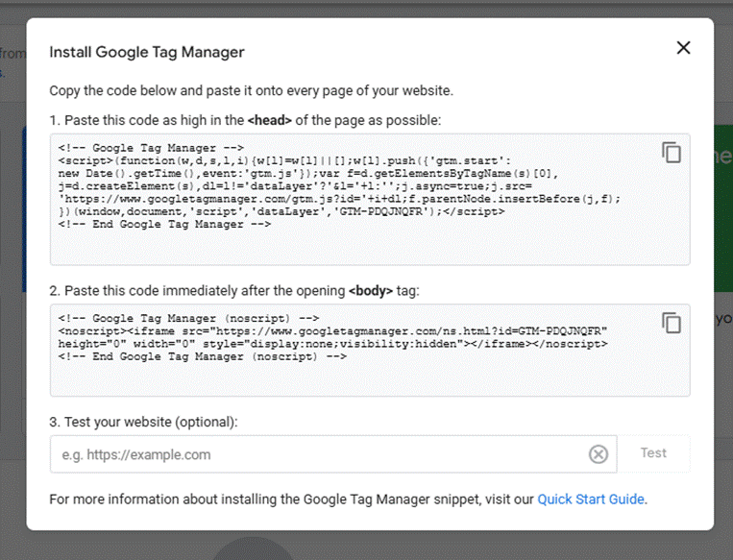Click the '1. Paste this code as high' step text
This screenshot has width=733, height=560.
(245, 121)
